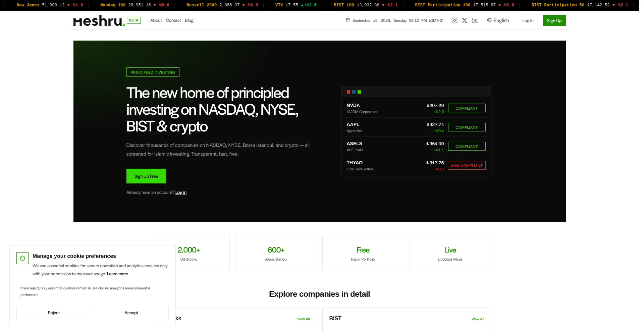This screenshot has width=644, height=333.
Task: Click the Sign Up Free button
Action: click(146, 176)
